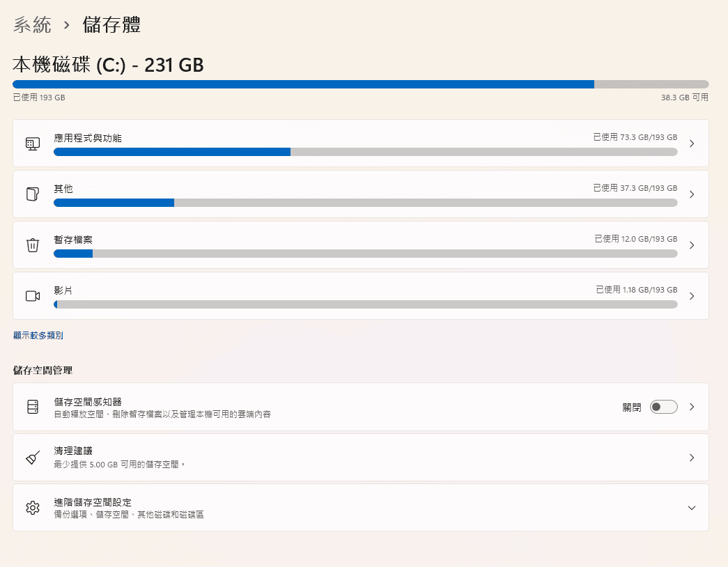The image size is (728, 567).
Task: Click the 進階儲存空間設定 gear icon
Action: click(x=33, y=508)
